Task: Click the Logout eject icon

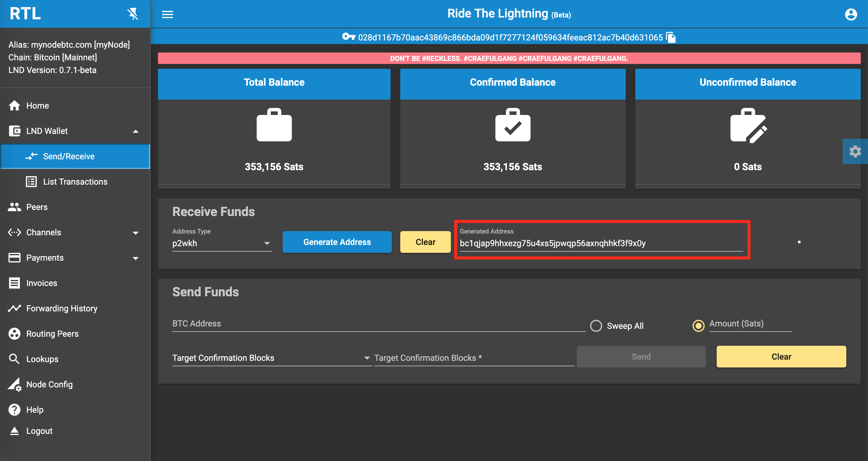Action: (x=14, y=431)
